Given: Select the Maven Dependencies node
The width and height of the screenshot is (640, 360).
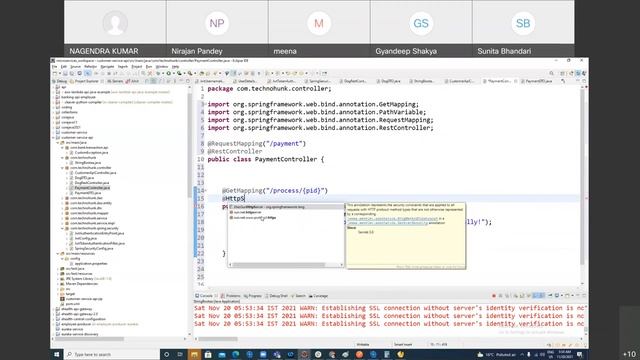Looking at the screenshot, I should tap(82, 284).
